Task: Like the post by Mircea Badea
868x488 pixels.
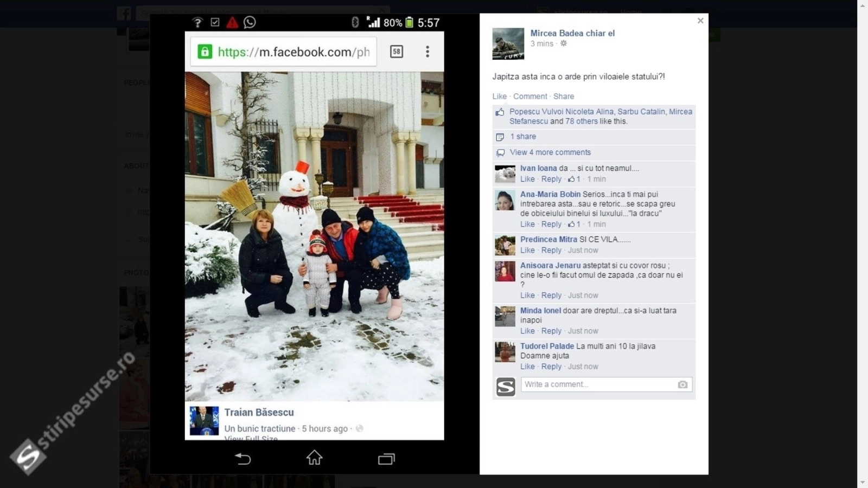Action: coord(499,97)
